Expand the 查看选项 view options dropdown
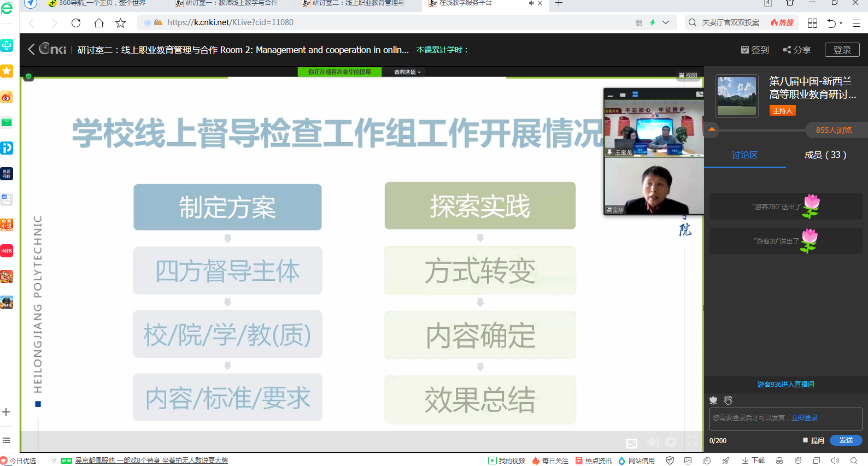Viewport: 868px width, 466px height. tap(408, 72)
